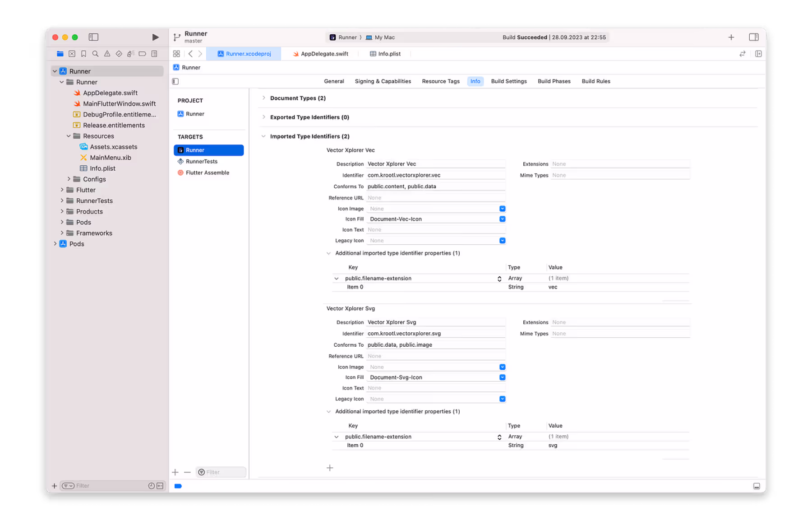Run the project with the play button
Viewport: 812px width, 521px height.
pos(155,37)
